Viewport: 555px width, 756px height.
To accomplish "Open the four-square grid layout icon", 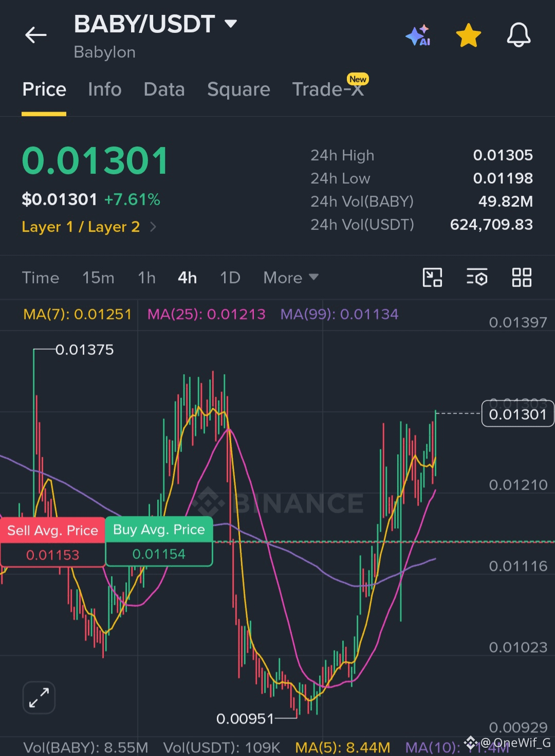I will tap(522, 278).
